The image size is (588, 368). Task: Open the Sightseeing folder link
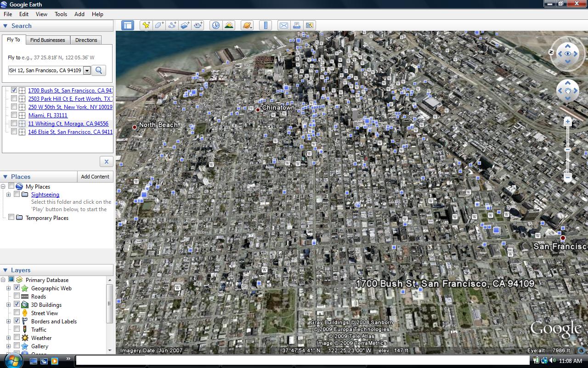point(45,195)
